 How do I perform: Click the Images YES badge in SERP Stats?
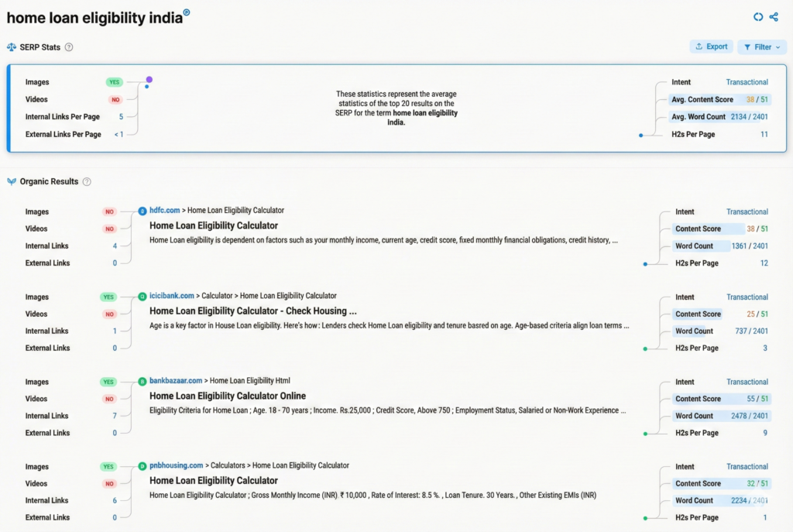pos(115,82)
